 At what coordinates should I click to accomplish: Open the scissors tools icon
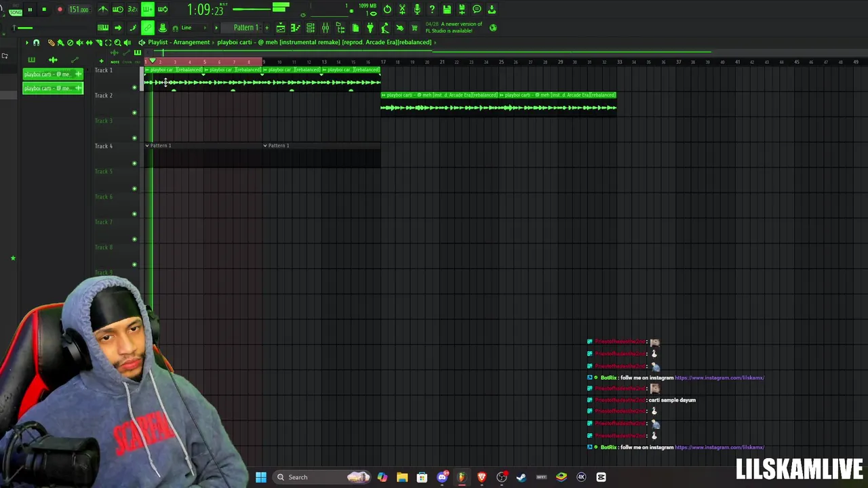pos(402,9)
